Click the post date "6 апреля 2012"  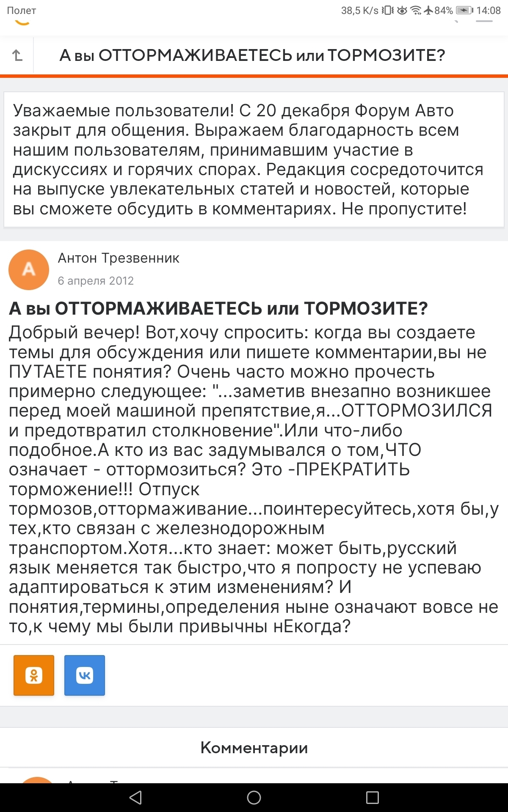pyautogui.click(x=96, y=281)
